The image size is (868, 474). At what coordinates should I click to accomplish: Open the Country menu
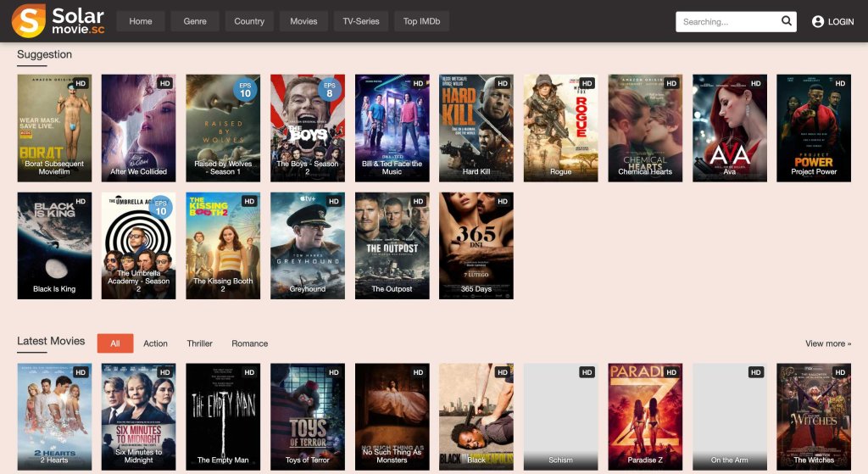tap(249, 21)
